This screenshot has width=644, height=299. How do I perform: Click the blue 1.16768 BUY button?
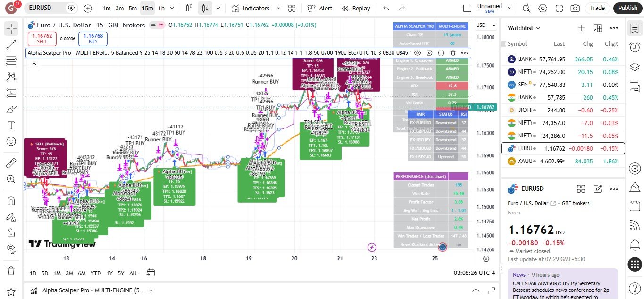pos(93,38)
